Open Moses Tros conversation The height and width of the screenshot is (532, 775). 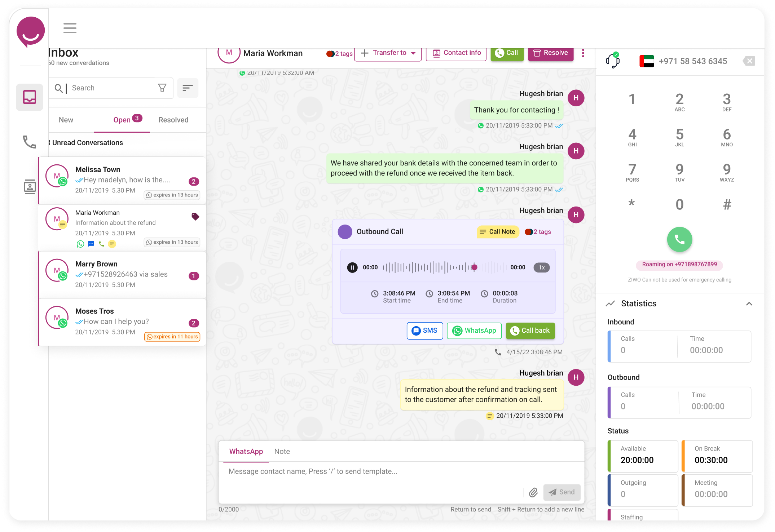pos(122,322)
